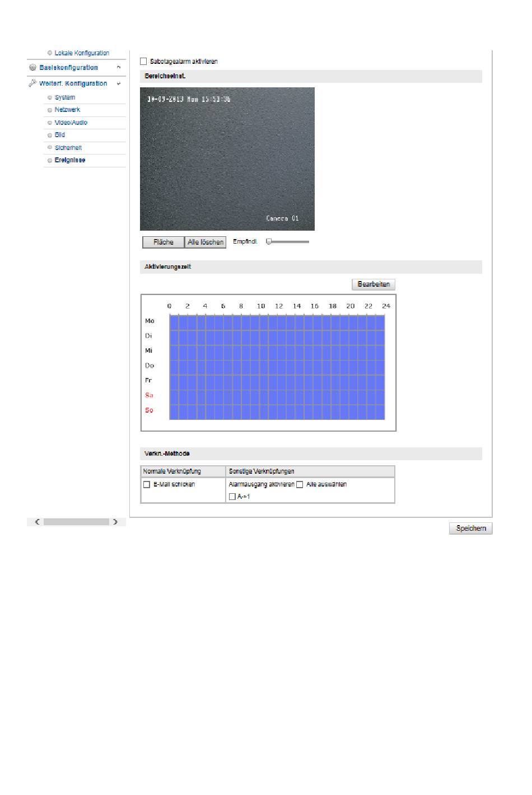
Task: Click the Sonstige Verknüpfungen column header
Action: (310, 471)
